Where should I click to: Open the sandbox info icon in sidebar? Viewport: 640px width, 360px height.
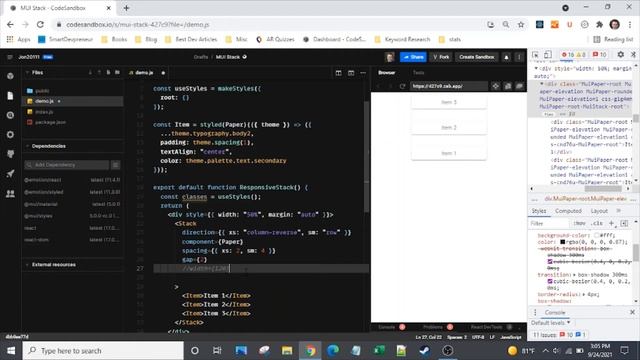click(10, 76)
